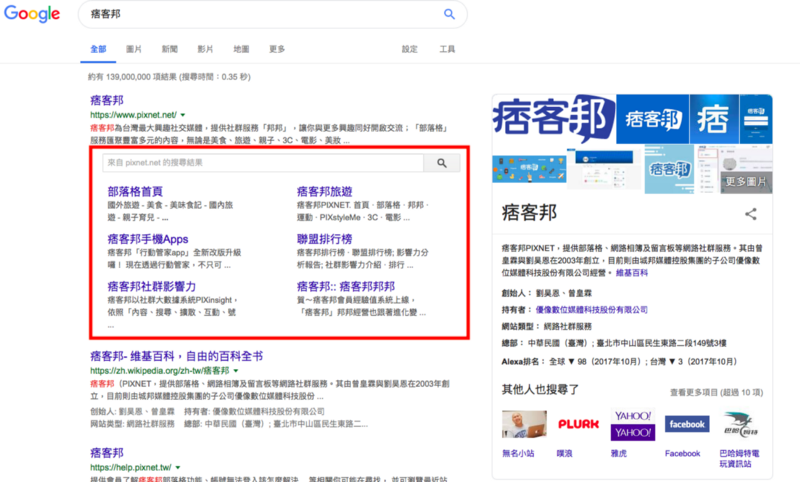800x482 pixels.
Task: Expand dropdown arrow beside www.pixnet.net URL
Action: pyautogui.click(x=183, y=115)
